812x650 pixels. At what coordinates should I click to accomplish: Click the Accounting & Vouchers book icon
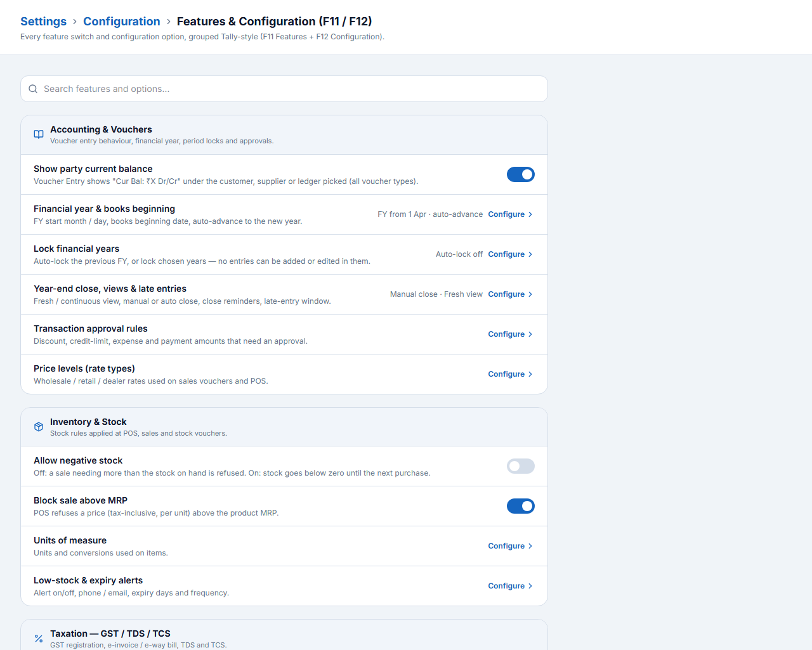39,134
